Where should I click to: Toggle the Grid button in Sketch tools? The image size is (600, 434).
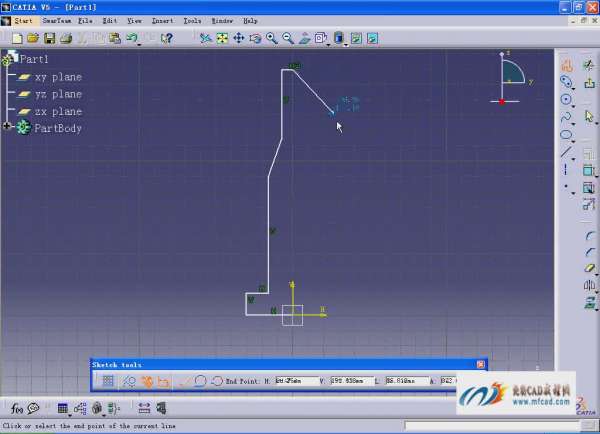click(x=108, y=381)
